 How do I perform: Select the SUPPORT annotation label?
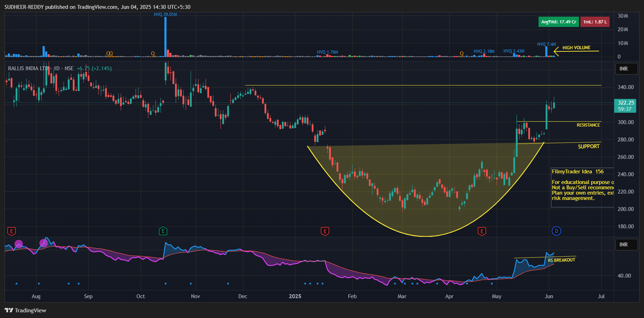click(589, 146)
